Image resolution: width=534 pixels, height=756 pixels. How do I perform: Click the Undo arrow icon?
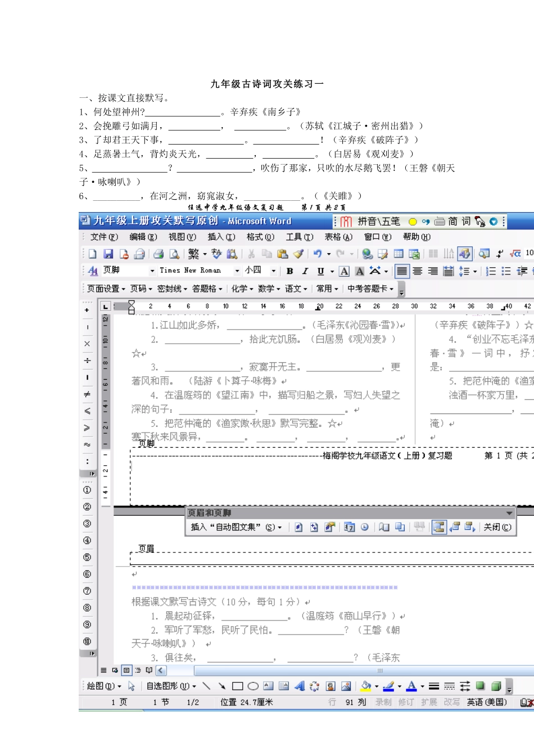[x=318, y=254]
